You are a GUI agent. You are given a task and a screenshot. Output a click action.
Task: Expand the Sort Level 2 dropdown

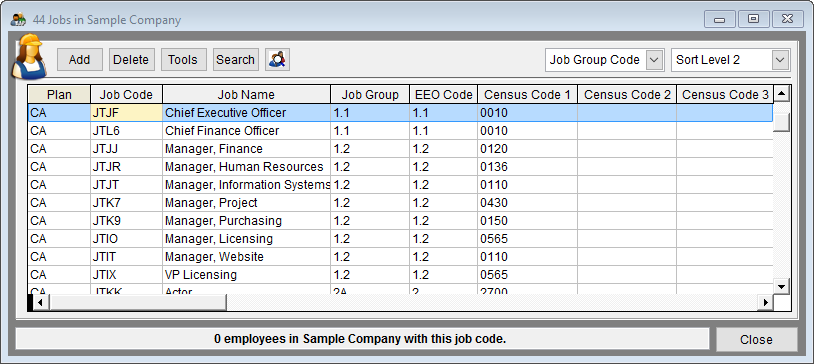[x=780, y=60]
